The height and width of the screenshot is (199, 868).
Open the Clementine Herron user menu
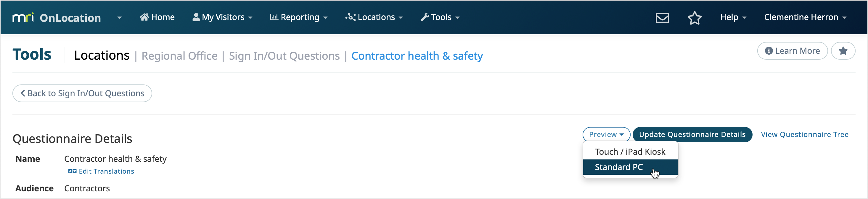[805, 17]
